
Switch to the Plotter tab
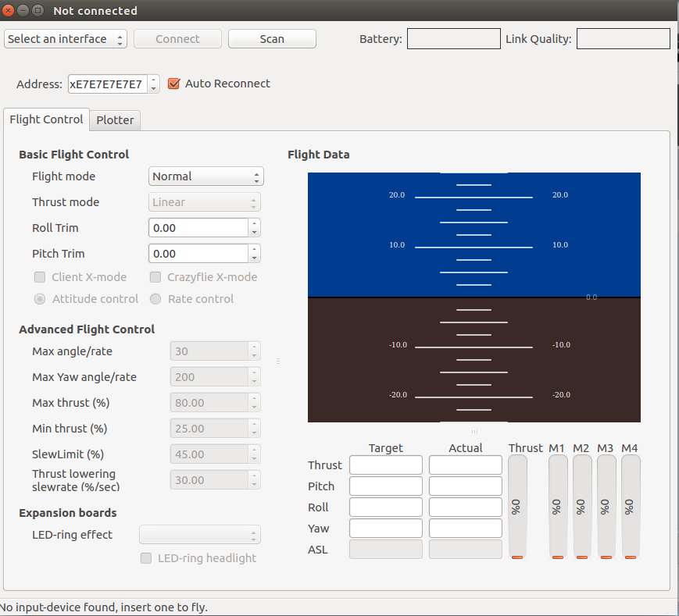[x=115, y=120]
